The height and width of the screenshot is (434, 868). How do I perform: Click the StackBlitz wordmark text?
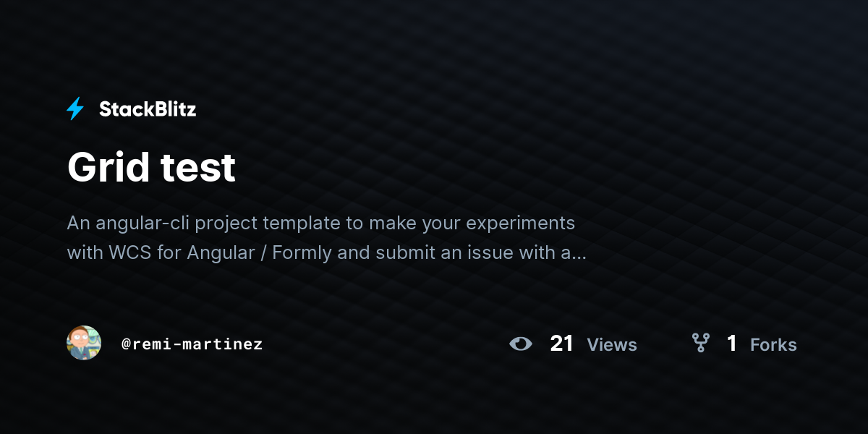coord(148,109)
